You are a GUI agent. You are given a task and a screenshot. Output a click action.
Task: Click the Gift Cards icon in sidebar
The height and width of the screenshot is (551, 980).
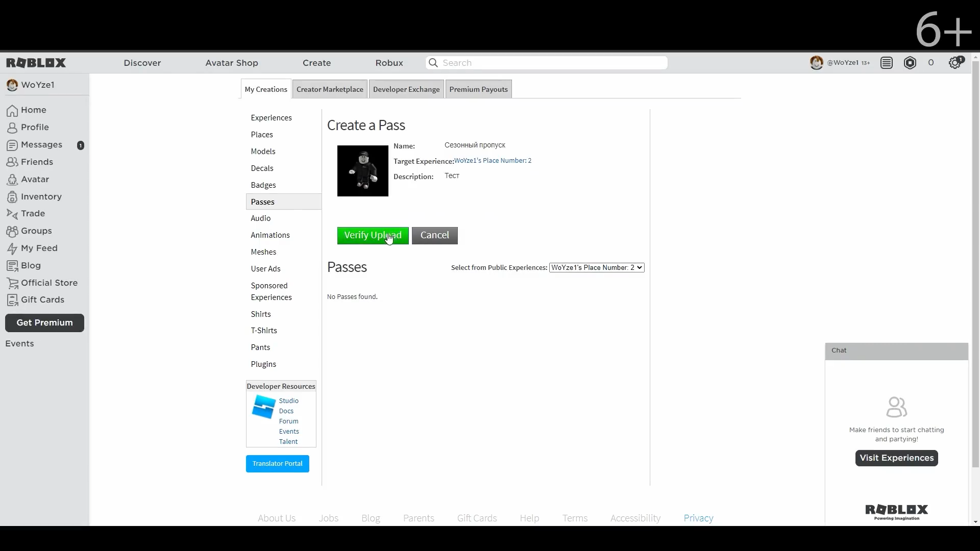(12, 300)
